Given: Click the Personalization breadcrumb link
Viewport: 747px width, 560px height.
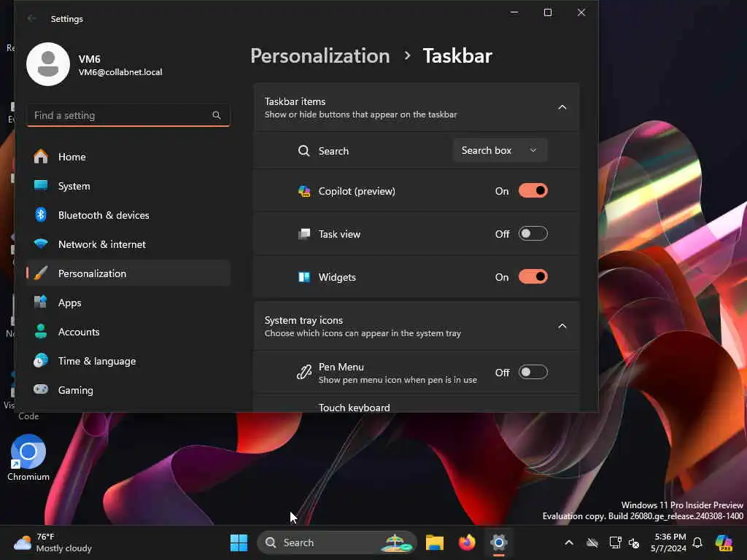Looking at the screenshot, I should [320, 55].
